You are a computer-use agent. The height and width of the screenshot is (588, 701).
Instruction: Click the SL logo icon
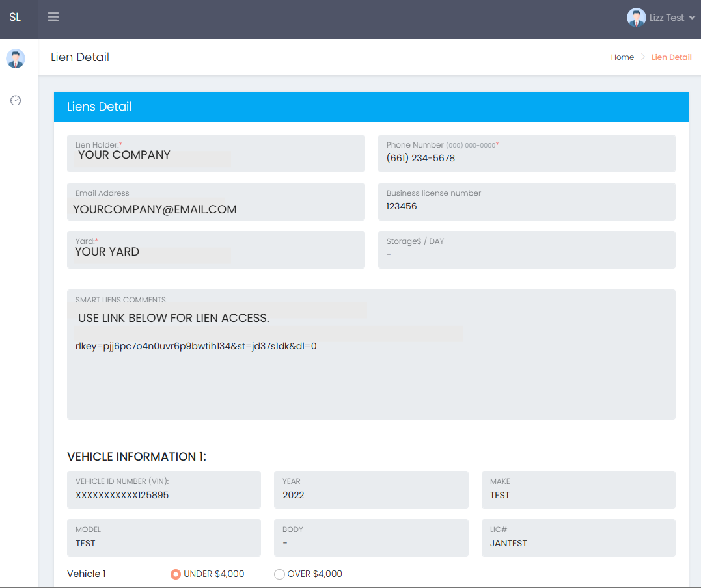[x=16, y=18]
